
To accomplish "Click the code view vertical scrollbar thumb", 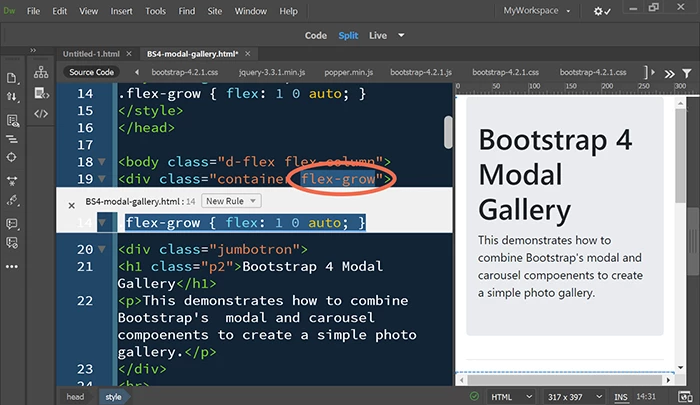I will (448, 132).
